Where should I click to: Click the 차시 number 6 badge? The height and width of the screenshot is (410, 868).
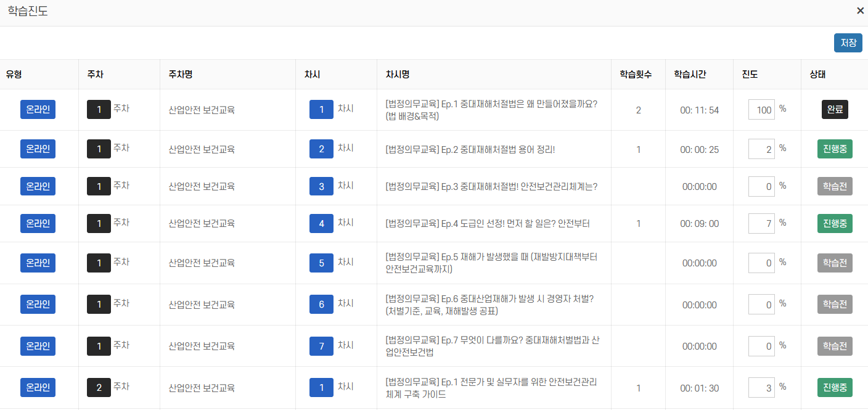tap(321, 304)
